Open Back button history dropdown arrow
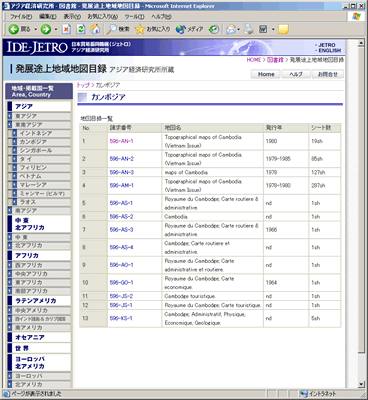368x400 pixels. (36, 29)
